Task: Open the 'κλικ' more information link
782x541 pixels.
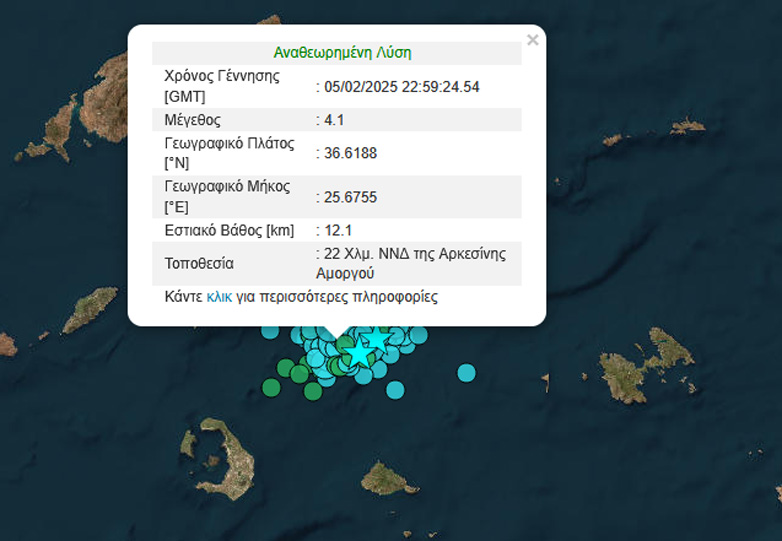Action: 219,297
